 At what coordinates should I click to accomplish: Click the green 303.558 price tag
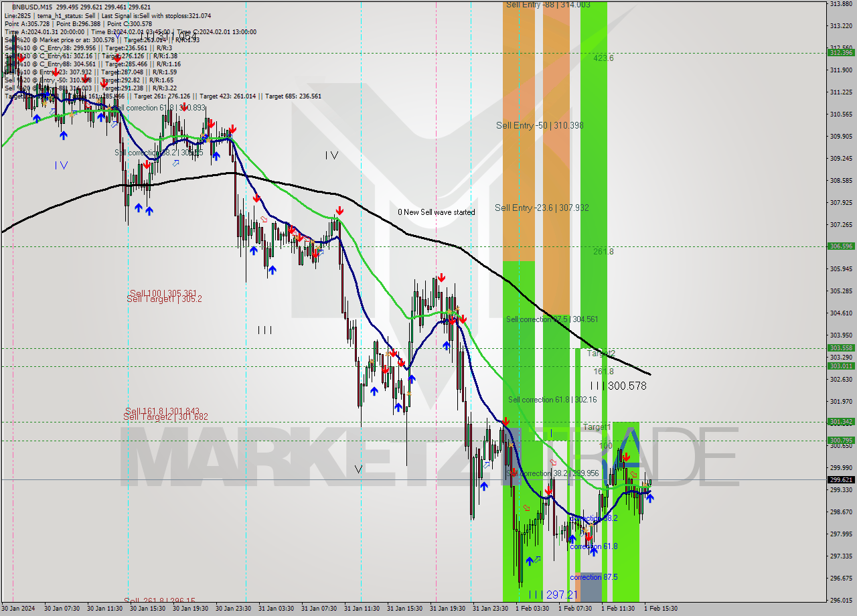(x=840, y=348)
